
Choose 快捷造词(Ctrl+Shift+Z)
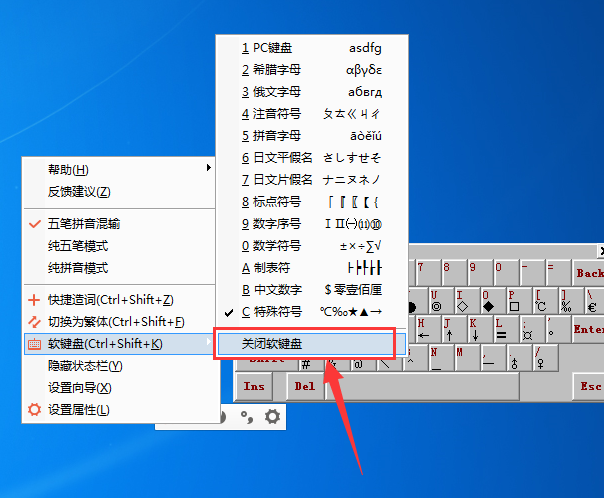point(119,300)
